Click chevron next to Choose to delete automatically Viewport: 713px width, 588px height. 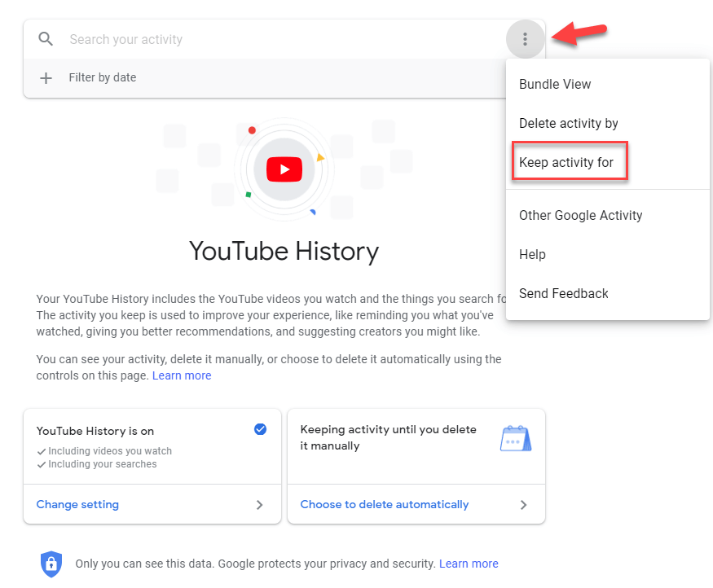tap(523, 505)
